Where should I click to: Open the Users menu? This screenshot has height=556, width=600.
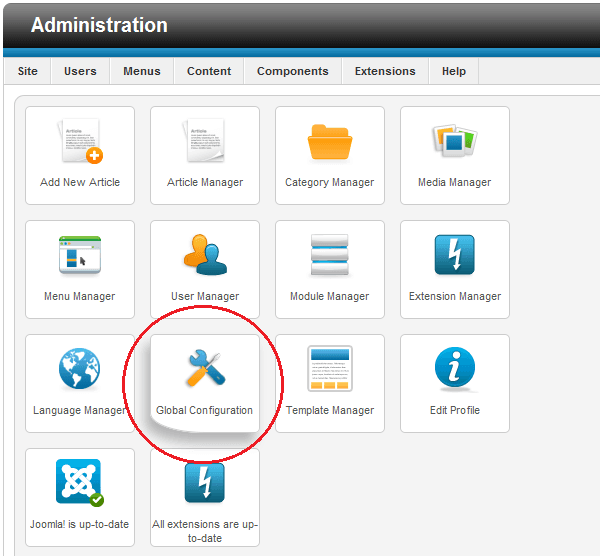pos(80,71)
